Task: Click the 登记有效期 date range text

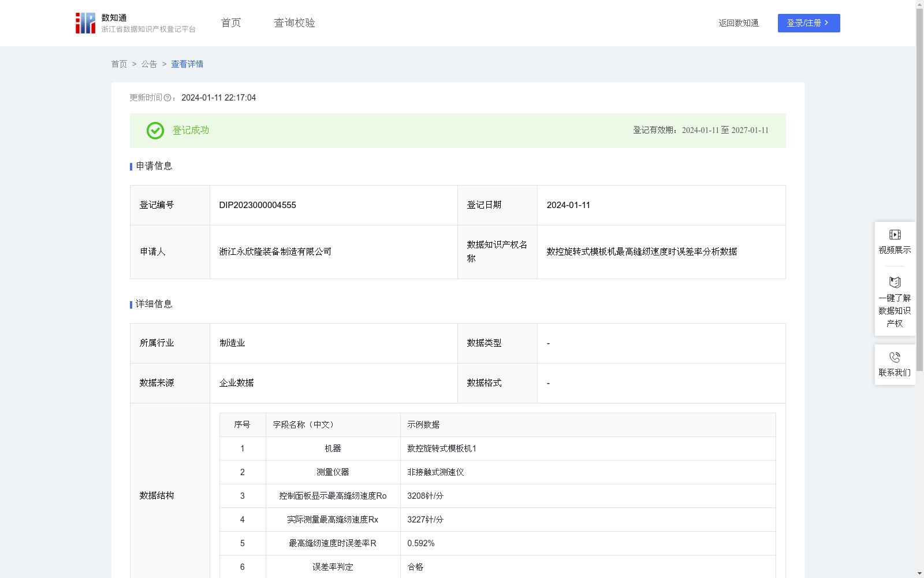Action: coord(701,131)
